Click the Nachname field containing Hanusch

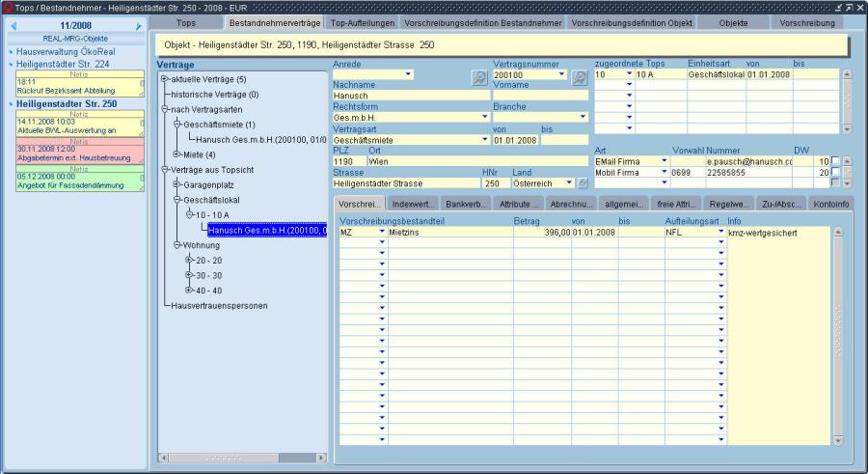411,96
